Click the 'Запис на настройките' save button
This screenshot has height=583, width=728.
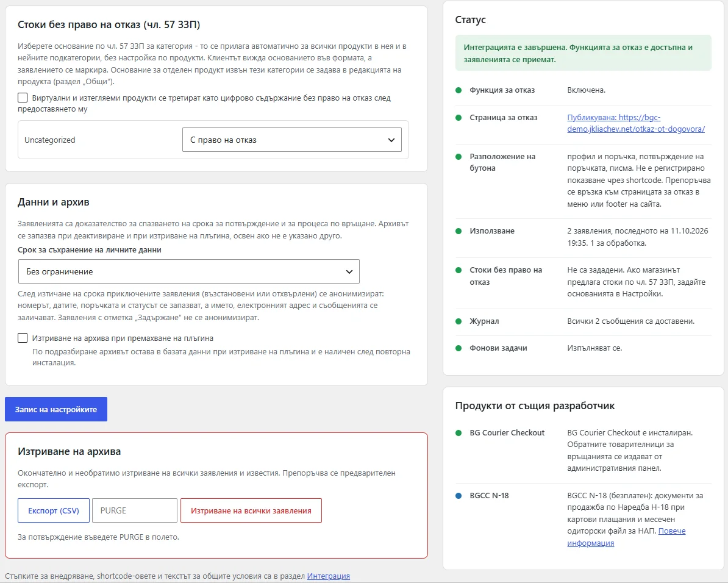pos(56,409)
